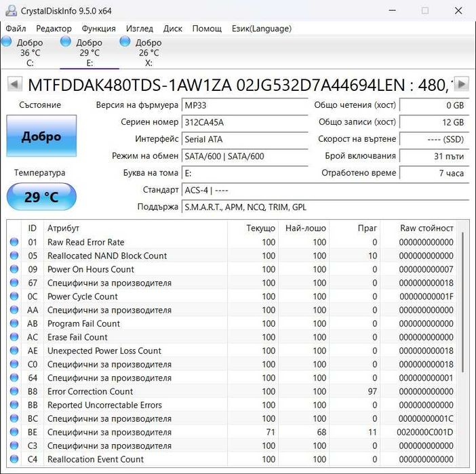Go to next disk with right arrow
476x474 pixels.
[x=462, y=84]
